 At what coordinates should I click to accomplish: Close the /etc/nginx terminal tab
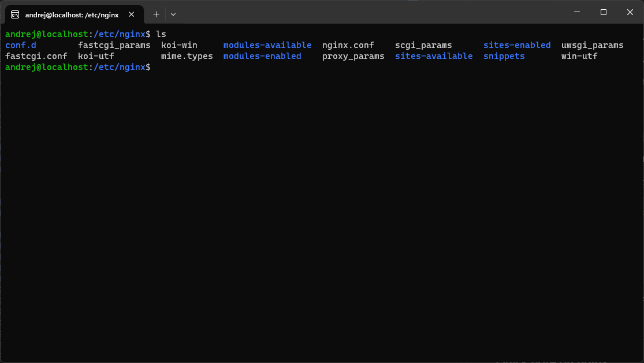point(131,14)
